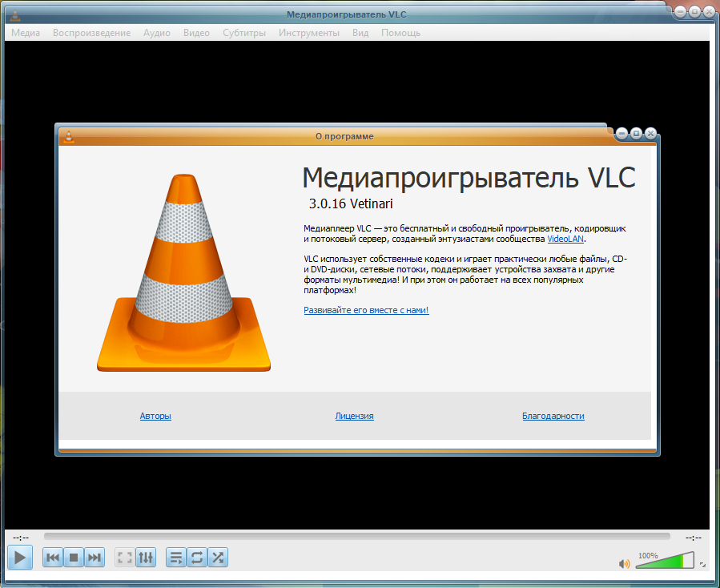The width and height of the screenshot is (720, 588).
Task: Stop playback with the square Stop button
Action: pos(74,558)
